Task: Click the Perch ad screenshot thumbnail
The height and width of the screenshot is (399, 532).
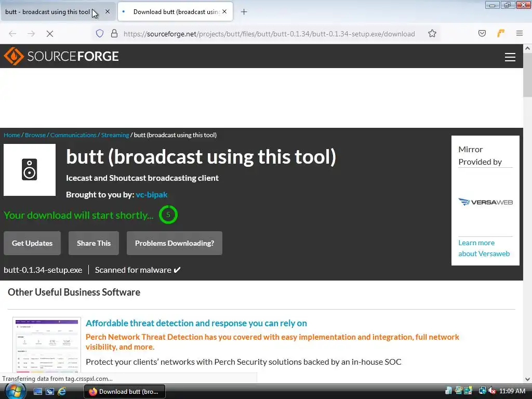Action: click(47, 345)
